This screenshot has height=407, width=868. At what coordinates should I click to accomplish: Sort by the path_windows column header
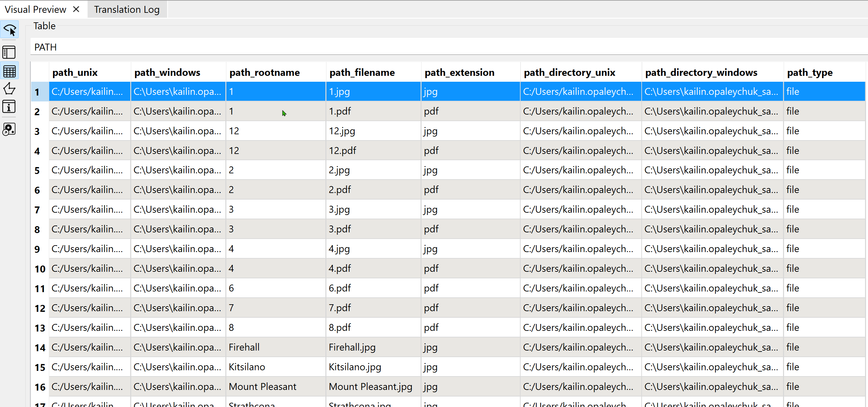(178, 72)
